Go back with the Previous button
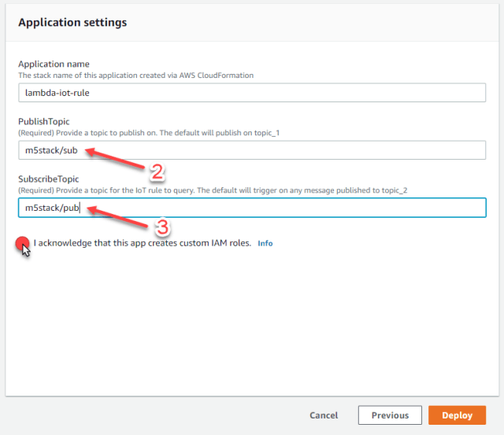The width and height of the screenshot is (504, 435). point(390,415)
